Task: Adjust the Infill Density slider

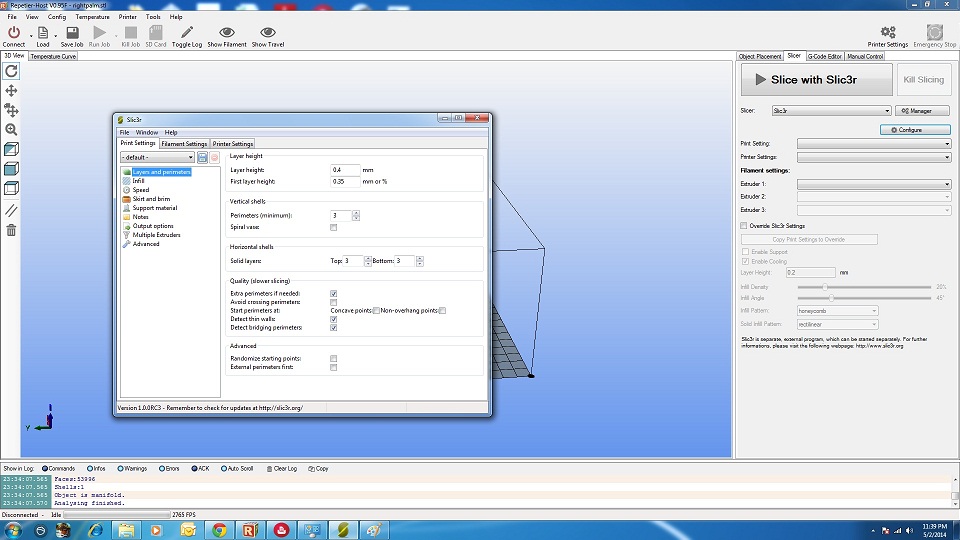Action: coord(825,287)
